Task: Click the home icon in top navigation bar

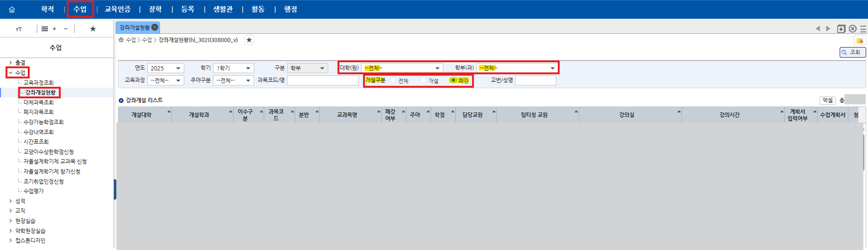Action: (12, 10)
